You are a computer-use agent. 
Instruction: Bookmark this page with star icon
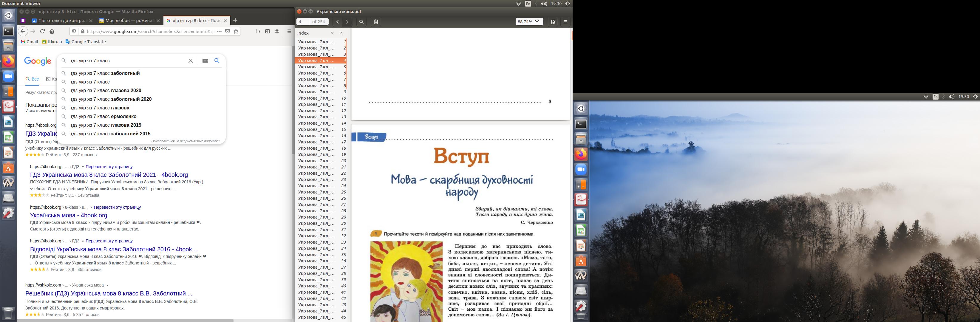pyautogui.click(x=236, y=32)
